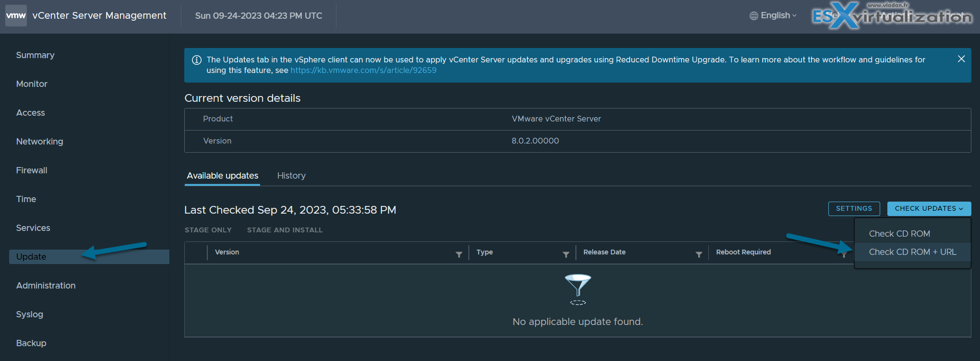Dismiss the Updates tab info banner

click(961, 59)
